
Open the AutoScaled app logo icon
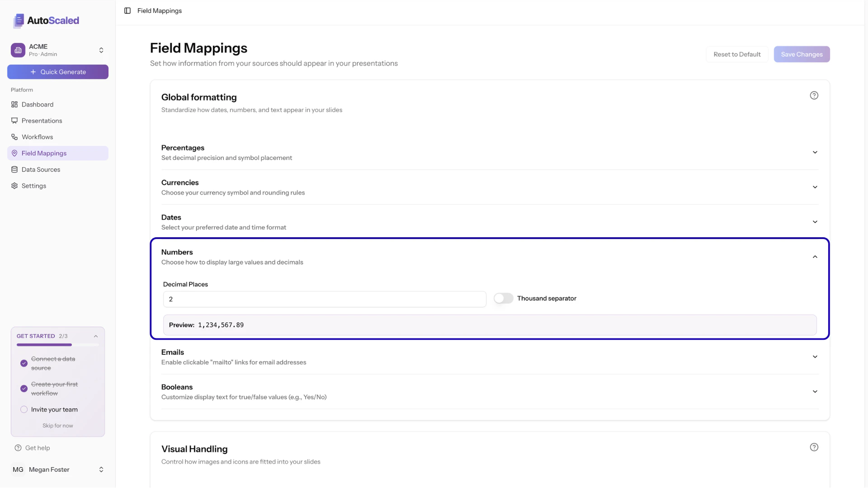click(x=18, y=21)
